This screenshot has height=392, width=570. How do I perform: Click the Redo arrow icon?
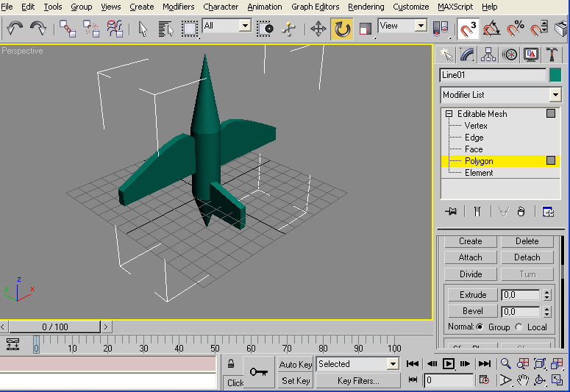(x=38, y=29)
